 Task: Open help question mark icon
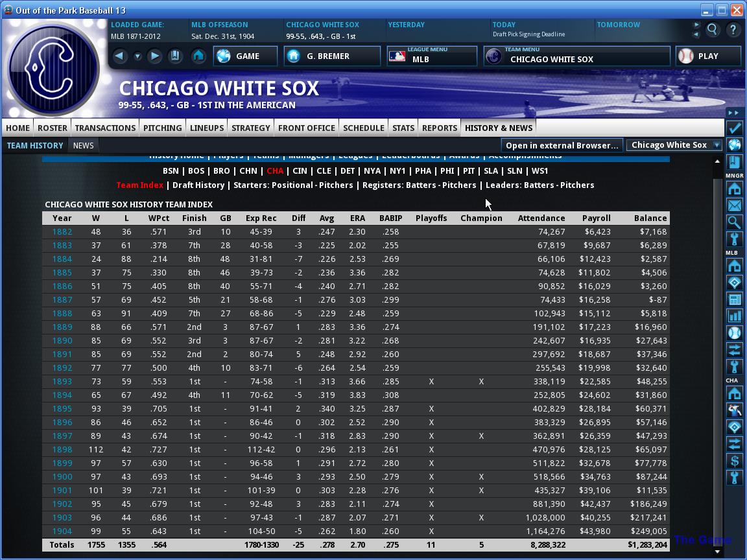pos(733,30)
